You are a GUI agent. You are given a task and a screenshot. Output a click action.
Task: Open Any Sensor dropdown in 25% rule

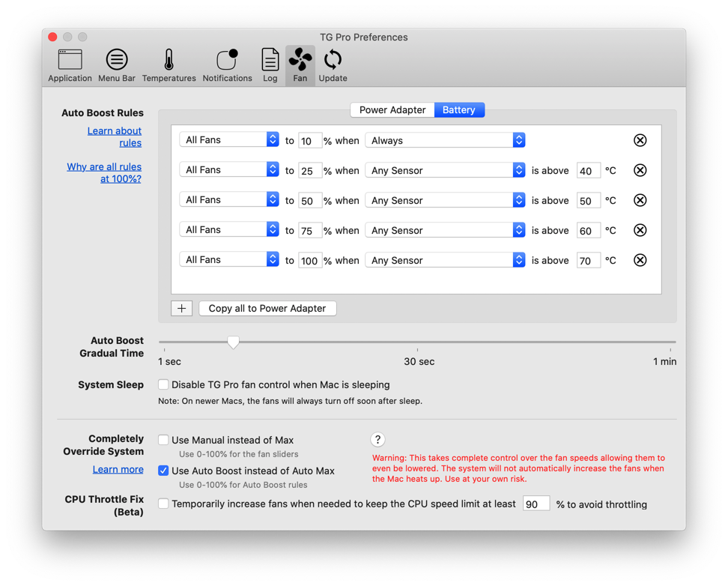[445, 170]
